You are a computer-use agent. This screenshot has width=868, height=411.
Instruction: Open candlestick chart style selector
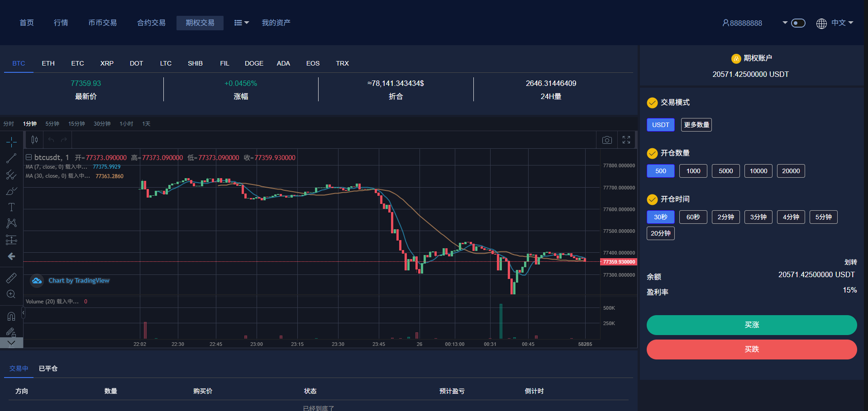pos(34,140)
